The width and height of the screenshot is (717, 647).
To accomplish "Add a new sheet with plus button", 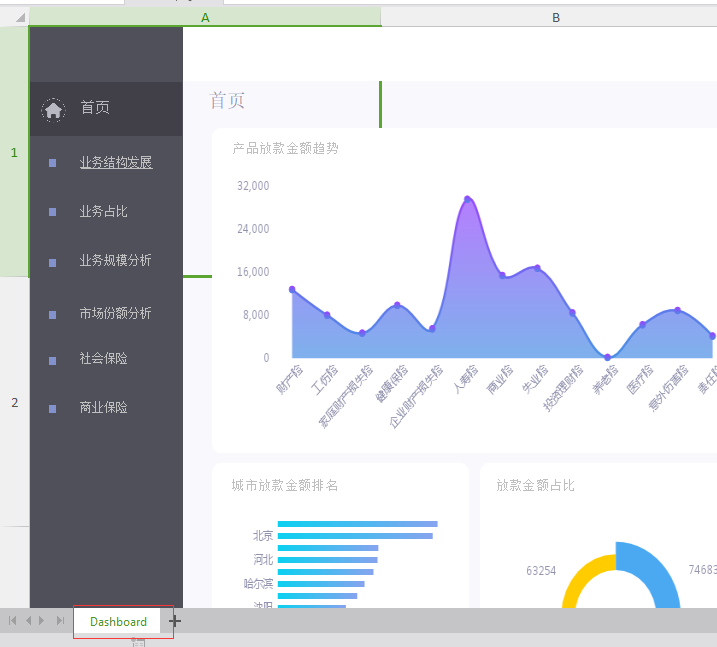I will click(x=175, y=621).
